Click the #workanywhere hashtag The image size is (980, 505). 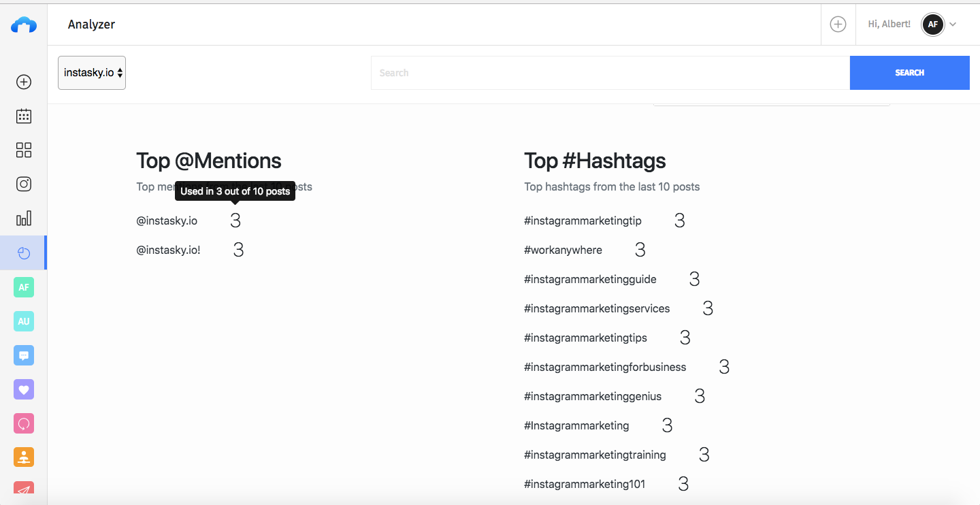click(x=563, y=250)
